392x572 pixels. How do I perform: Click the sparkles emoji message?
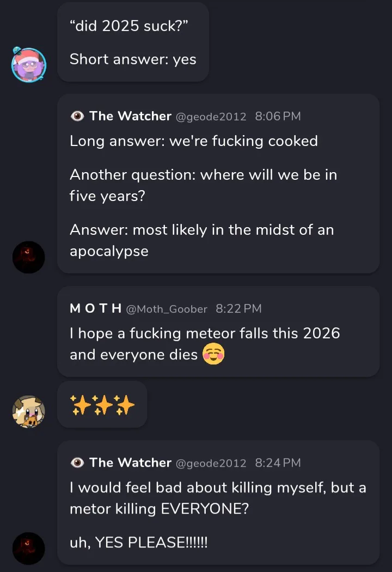pos(102,405)
